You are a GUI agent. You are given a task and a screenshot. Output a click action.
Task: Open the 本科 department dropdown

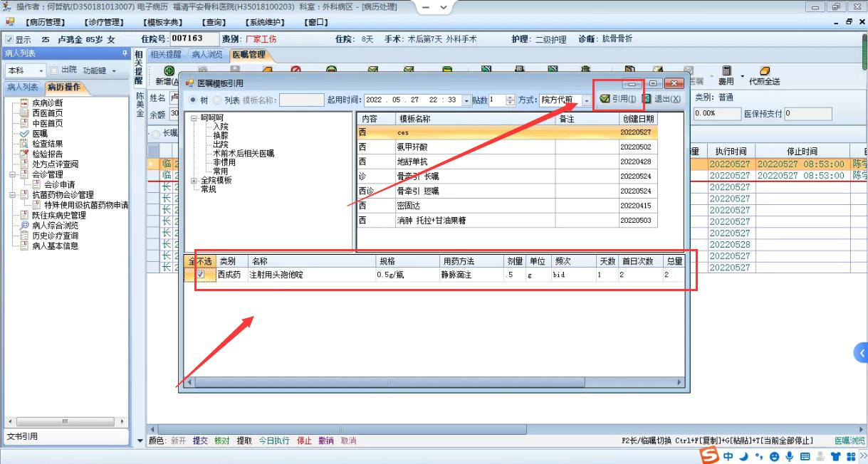[41, 70]
